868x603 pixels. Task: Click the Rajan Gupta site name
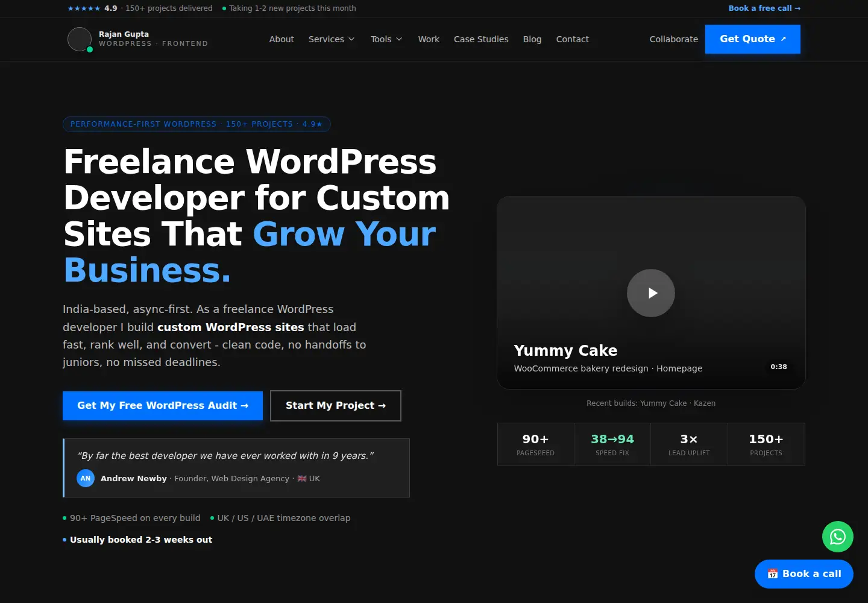[x=124, y=34]
